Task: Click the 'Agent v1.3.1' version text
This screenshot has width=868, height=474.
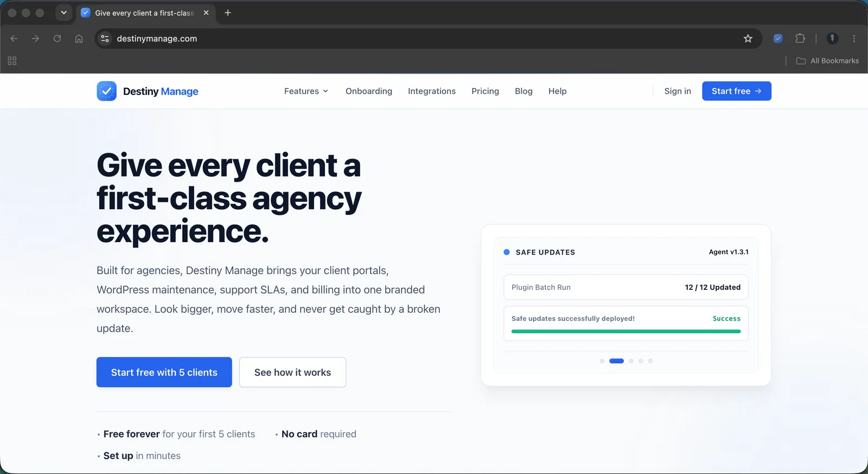Action: pyautogui.click(x=729, y=252)
